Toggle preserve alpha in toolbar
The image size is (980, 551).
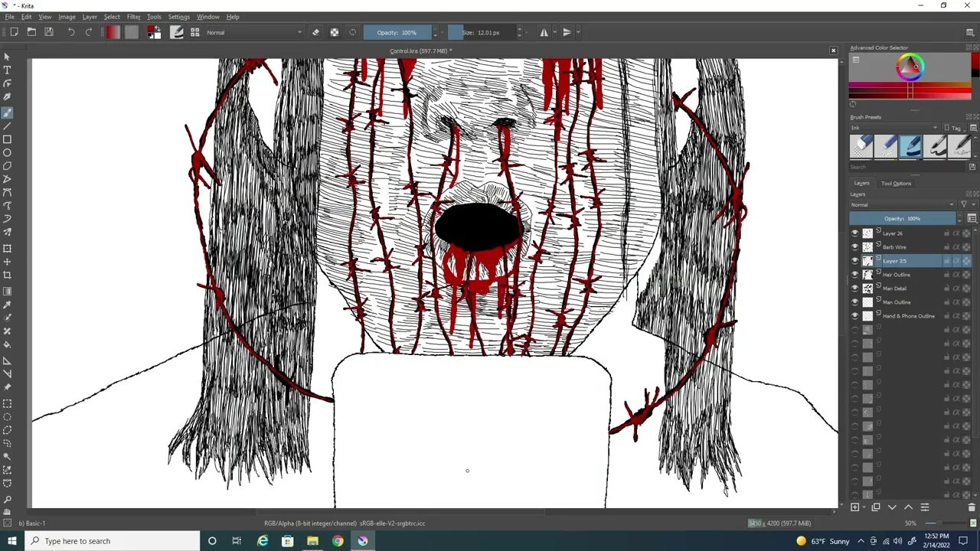coord(335,32)
